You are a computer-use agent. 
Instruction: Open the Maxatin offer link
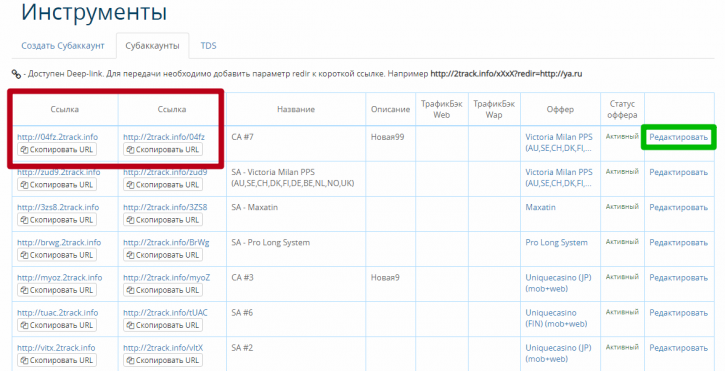pos(541,207)
